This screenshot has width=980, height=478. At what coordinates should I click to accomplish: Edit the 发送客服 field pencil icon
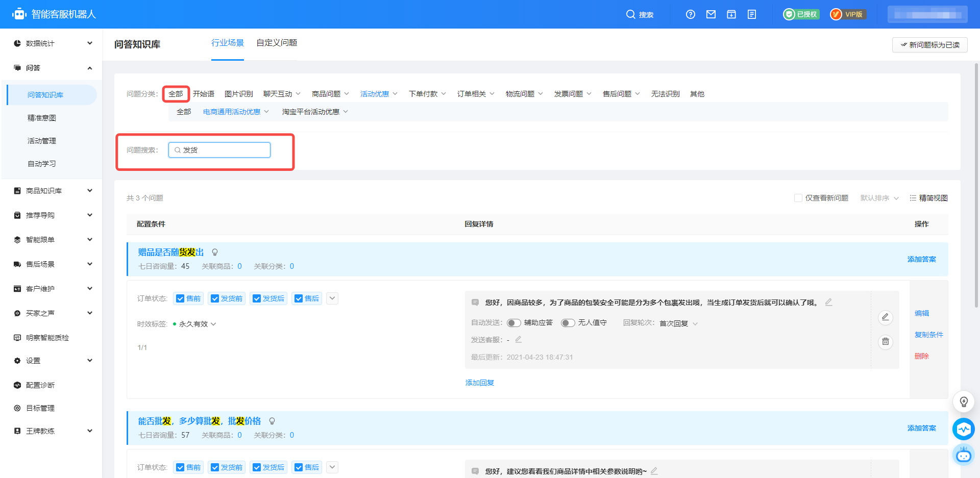point(519,339)
